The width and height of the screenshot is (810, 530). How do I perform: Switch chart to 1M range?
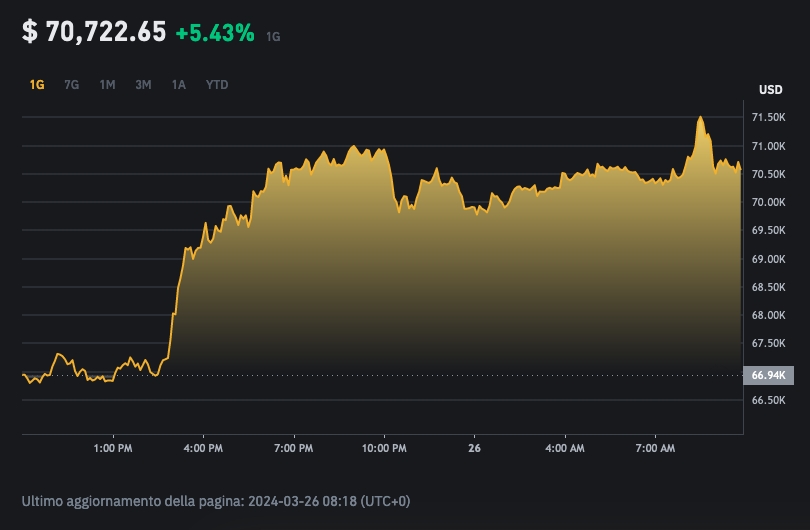107,85
